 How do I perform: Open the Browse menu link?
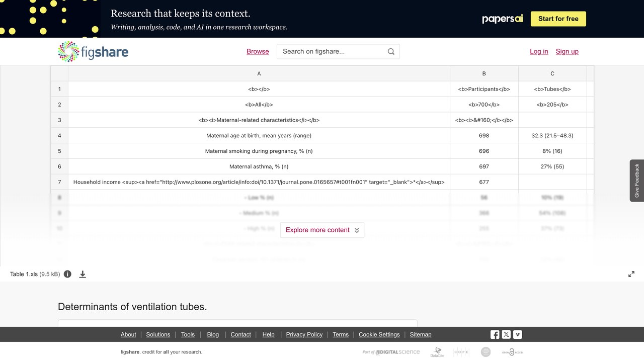click(x=258, y=51)
